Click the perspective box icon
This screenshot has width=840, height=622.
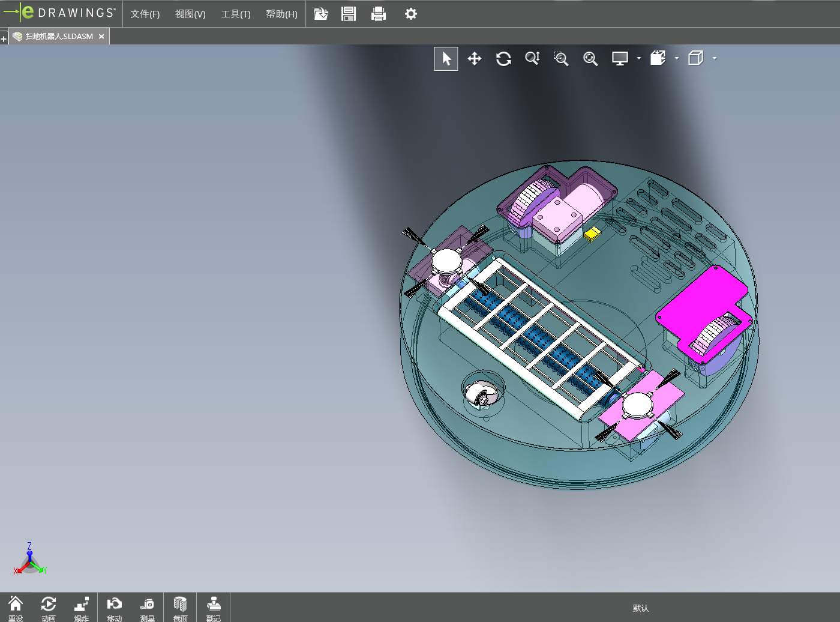[x=695, y=58]
